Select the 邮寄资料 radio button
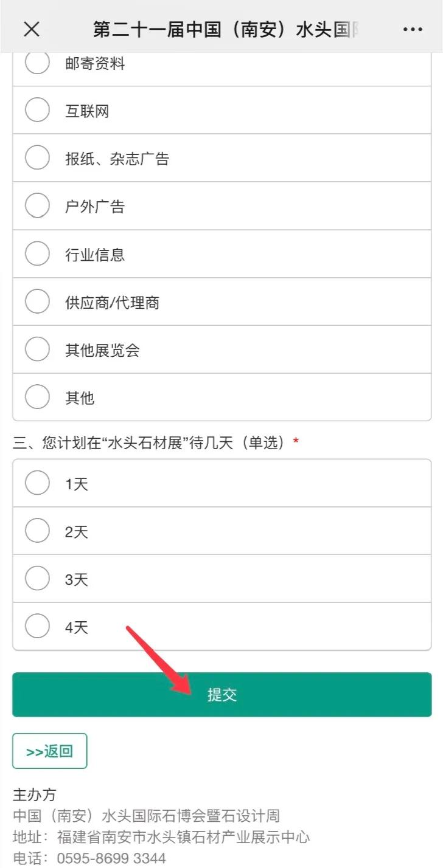This screenshot has width=443, height=868. pos(37,62)
